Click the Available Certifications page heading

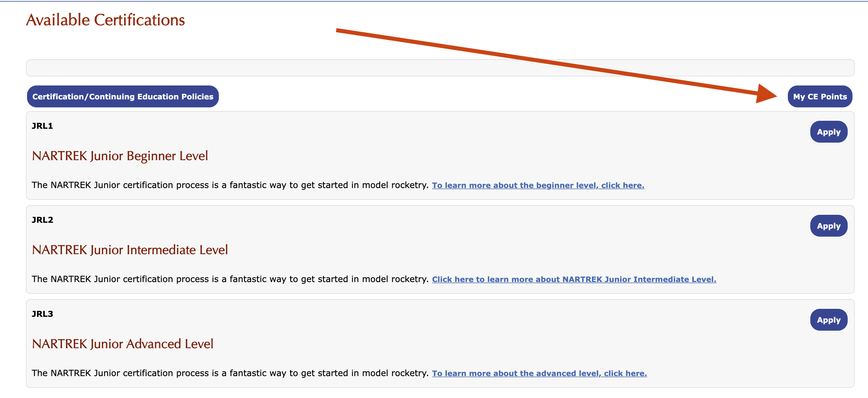(106, 20)
